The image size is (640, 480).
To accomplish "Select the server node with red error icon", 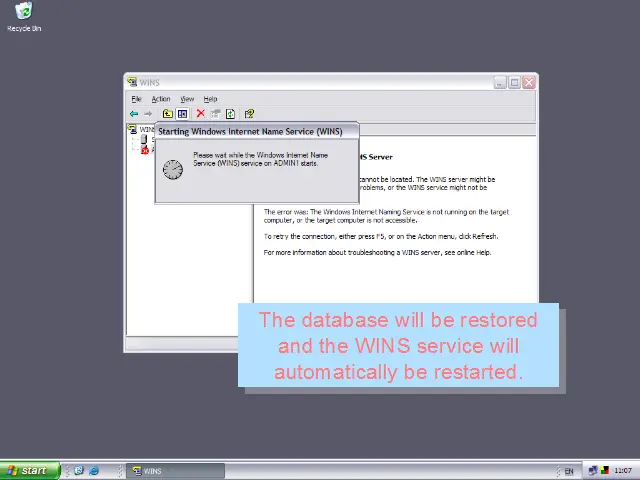I will tap(145, 150).
